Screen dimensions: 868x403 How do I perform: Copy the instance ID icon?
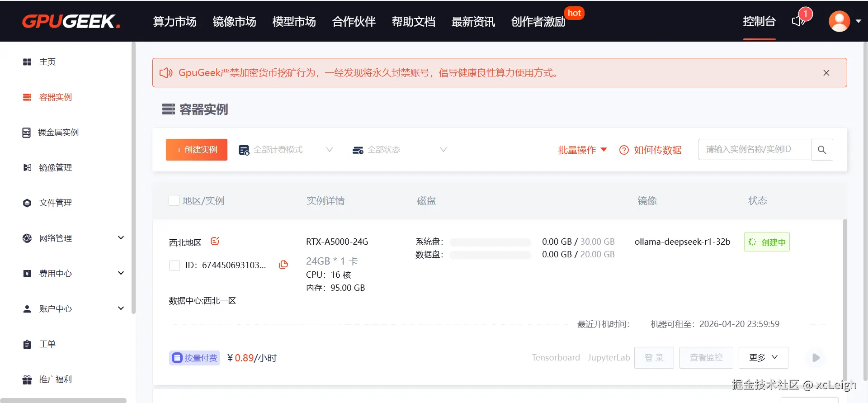(283, 265)
